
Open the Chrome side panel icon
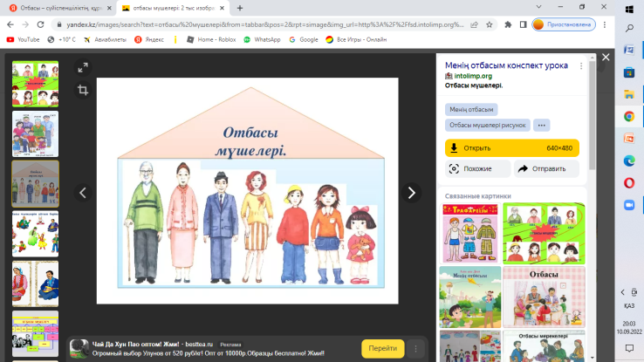coord(523,24)
